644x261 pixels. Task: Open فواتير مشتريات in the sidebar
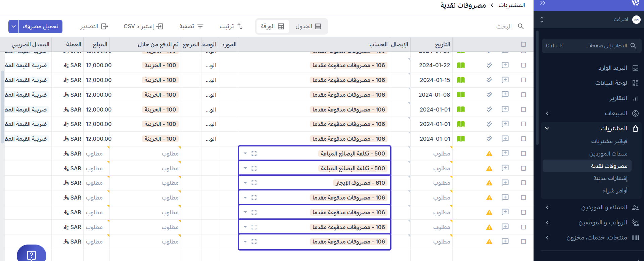pyautogui.click(x=609, y=141)
